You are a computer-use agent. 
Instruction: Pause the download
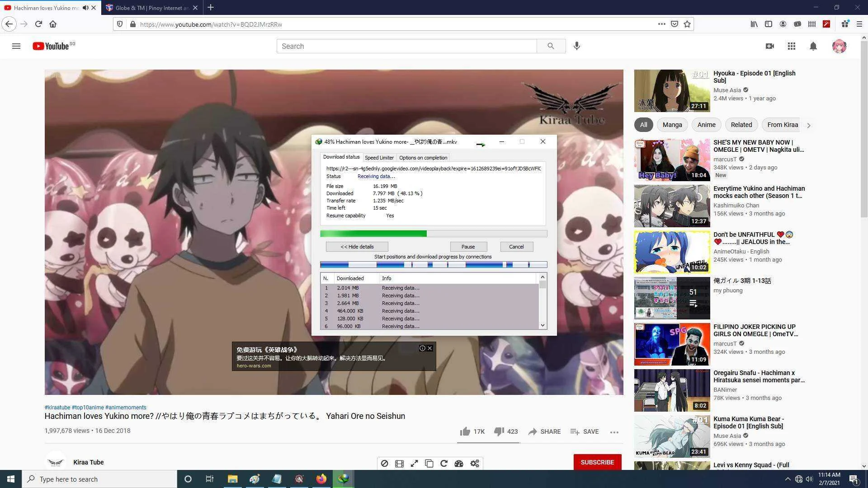(468, 247)
